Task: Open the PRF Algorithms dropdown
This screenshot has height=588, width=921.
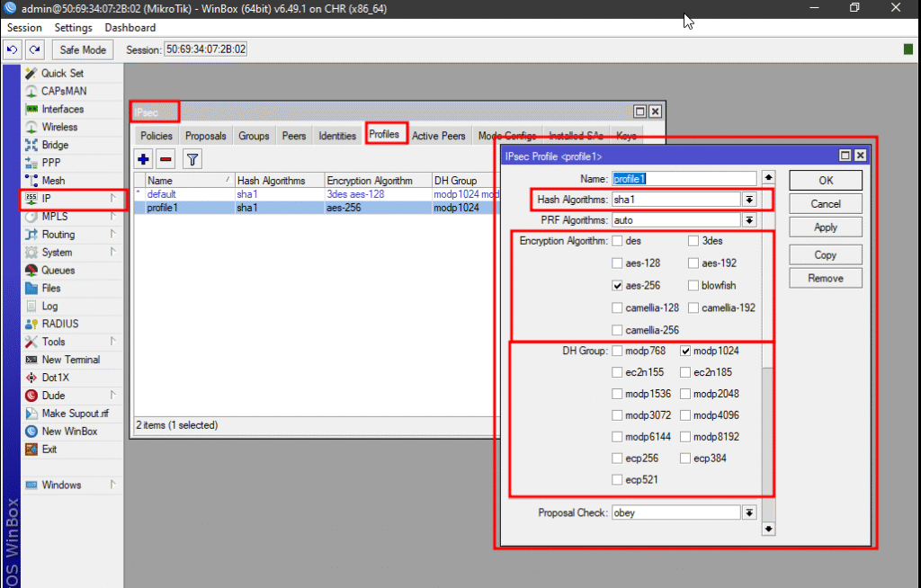Action: 748,220
